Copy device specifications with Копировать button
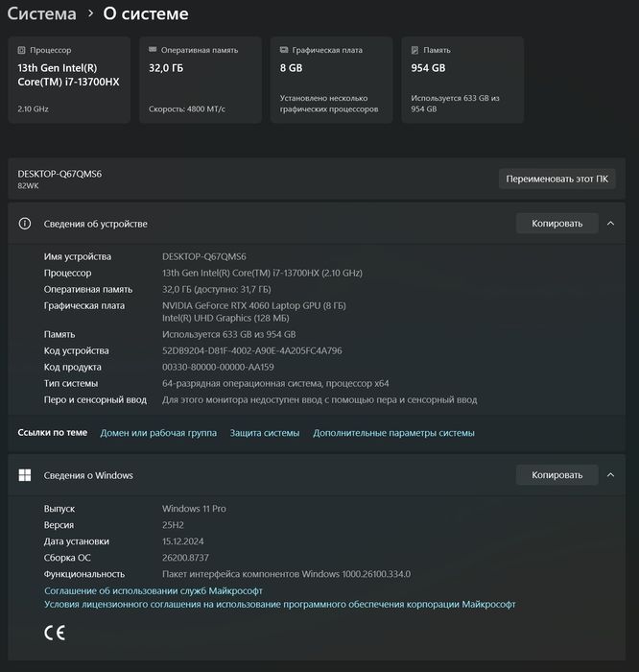Image resolution: width=639 pixels, height=672 pixels. [557, 224]
